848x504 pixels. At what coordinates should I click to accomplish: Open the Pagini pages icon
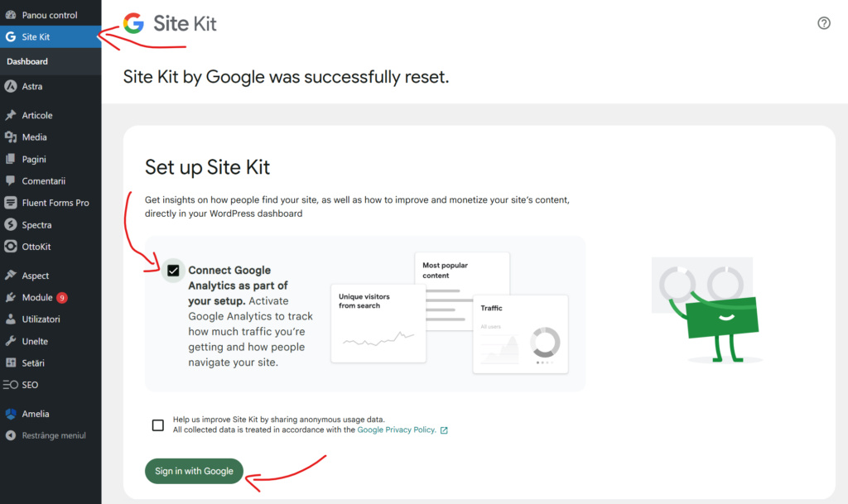pyautogui.click(x=10, y=159)
